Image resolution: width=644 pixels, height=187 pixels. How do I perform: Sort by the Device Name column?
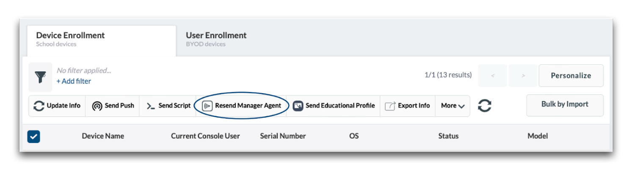pos(103,136)
